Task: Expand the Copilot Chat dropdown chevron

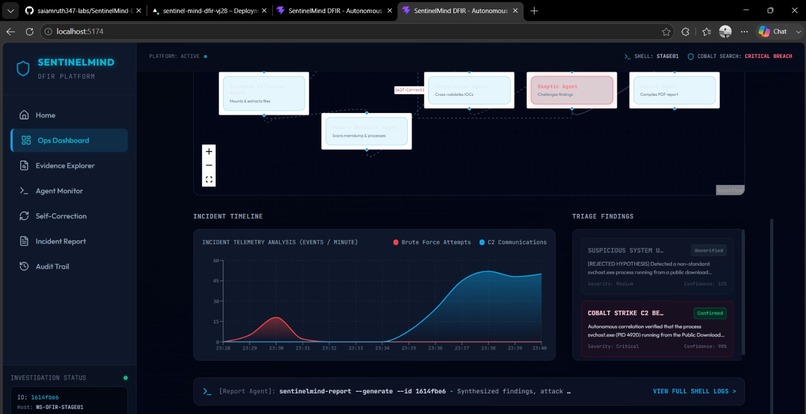Action: click(x=797, y=31)
